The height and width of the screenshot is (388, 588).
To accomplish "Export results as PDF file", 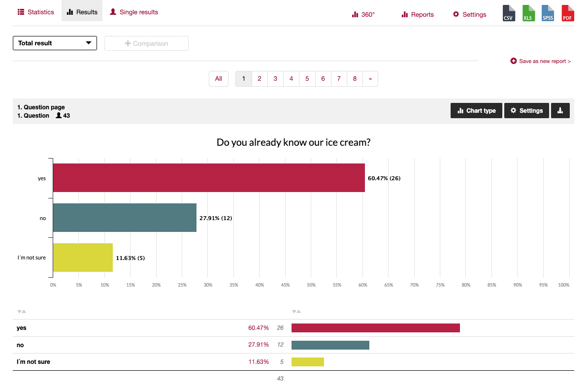I will (567, 13).
